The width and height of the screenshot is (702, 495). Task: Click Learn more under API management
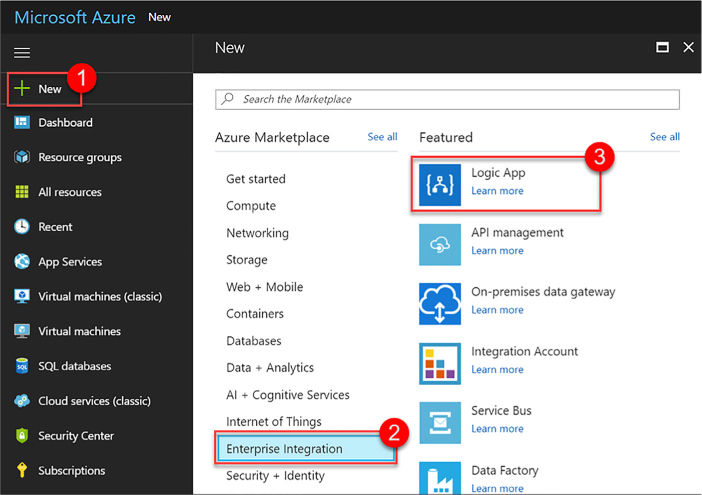[x=497, y=251]
